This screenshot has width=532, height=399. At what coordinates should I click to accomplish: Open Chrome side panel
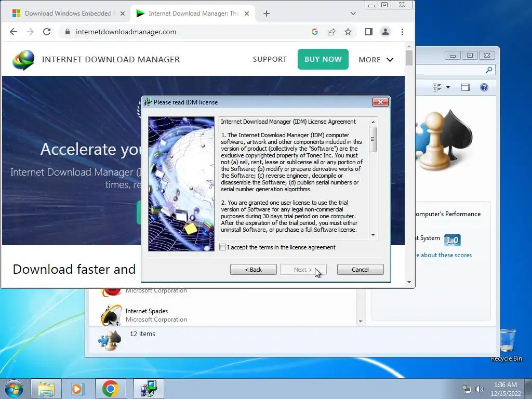(x=369, y=32)
